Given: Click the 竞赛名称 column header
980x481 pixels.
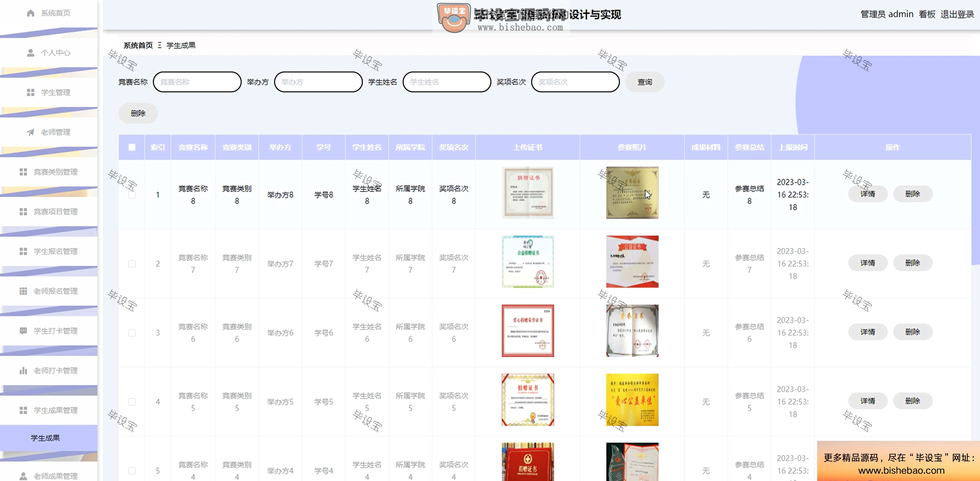Looking at the screenshot, I should 193,147.
